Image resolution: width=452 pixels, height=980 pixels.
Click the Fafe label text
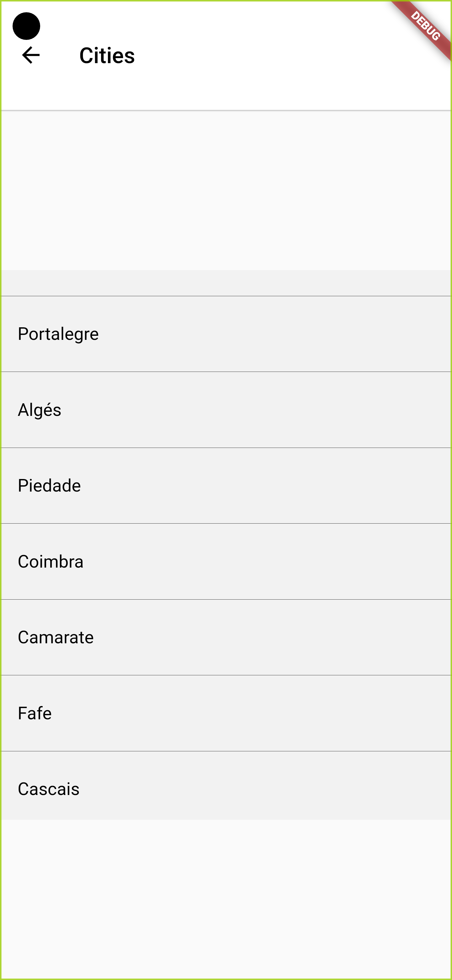(x=35, y=713)
